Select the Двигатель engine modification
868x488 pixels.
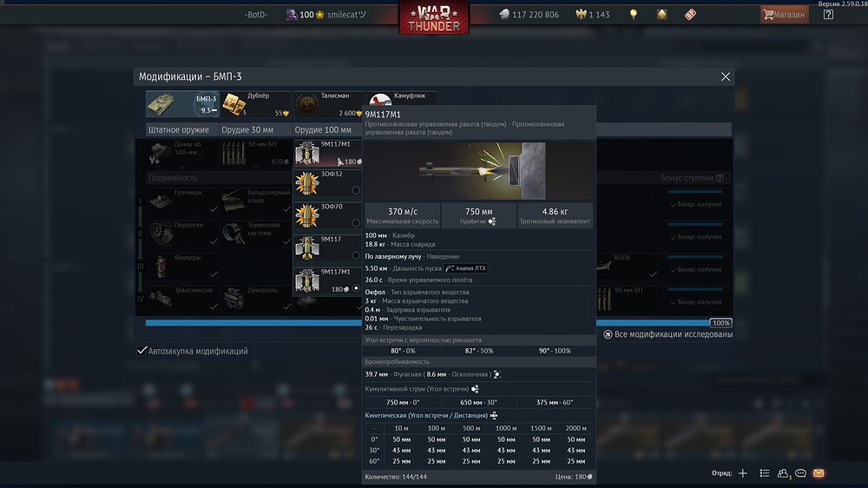(255, 299)
